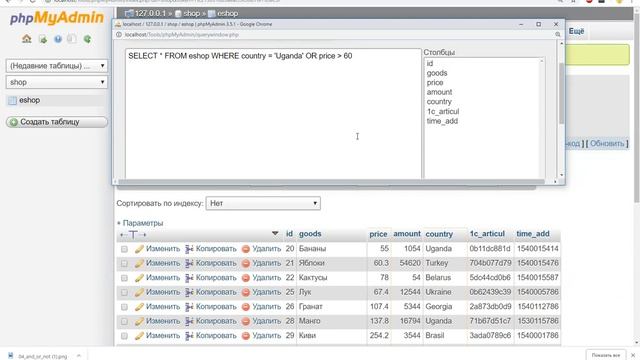The image size is (640, 360).
Task: Open the Ещё tab menu
Action: [576, 31]
